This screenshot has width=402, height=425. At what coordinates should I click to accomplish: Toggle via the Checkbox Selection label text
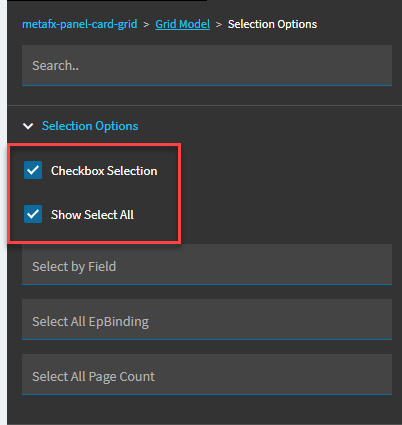coord(104,171)
